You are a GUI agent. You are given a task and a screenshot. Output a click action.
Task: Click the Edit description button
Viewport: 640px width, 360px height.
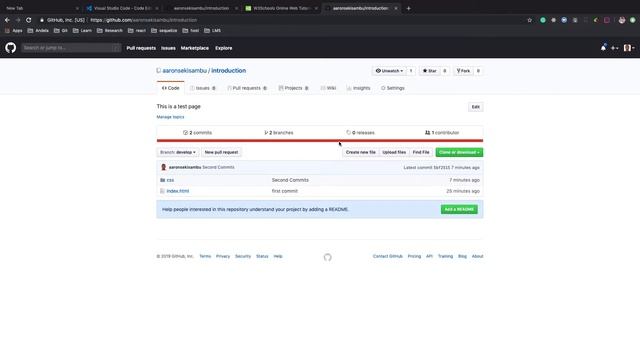[x=476, y=107]
